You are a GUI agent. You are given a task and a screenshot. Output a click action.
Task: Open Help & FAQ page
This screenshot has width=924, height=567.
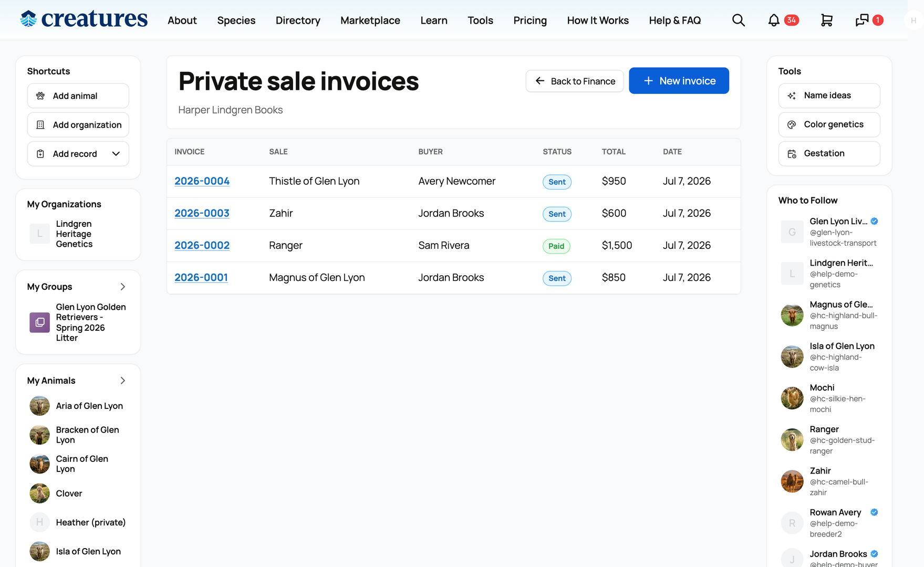[x=675, y=20]
